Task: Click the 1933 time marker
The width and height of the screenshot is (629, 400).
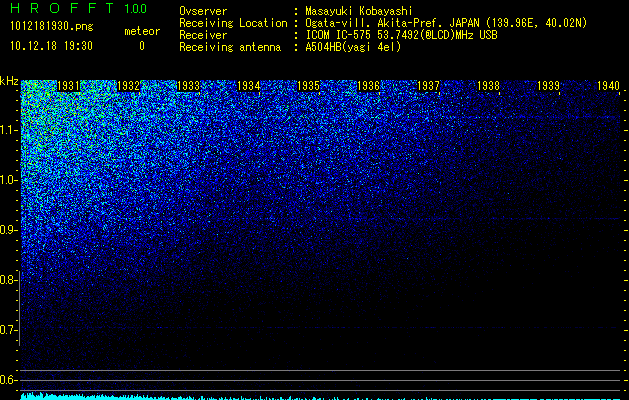Action: tap(189, 86)
